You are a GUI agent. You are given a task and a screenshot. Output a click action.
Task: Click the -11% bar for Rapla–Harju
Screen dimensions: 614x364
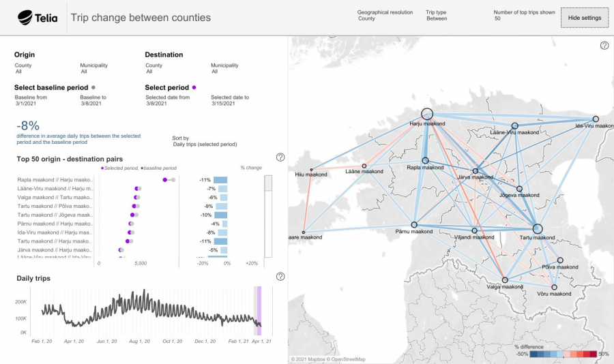[x=220, y=180]
